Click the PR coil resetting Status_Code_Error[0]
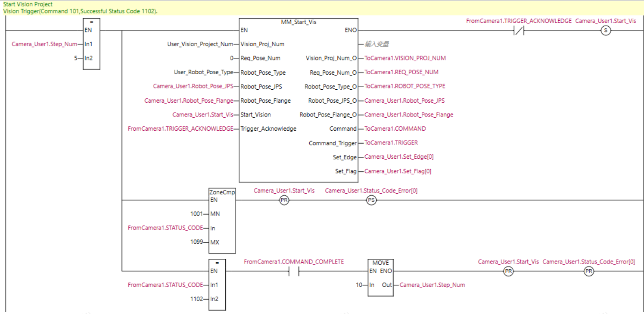The width and height of the screenshot is (644, 314). point(588,271)
